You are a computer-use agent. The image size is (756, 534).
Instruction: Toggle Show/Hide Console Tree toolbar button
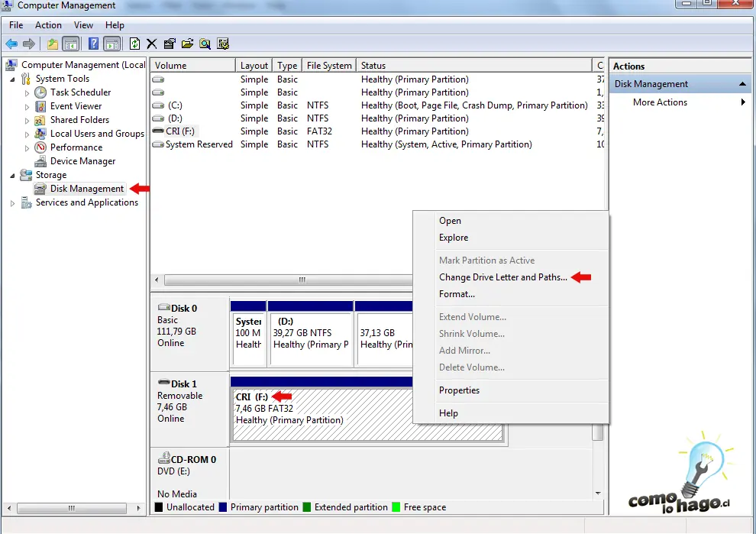tap(70, 44)
